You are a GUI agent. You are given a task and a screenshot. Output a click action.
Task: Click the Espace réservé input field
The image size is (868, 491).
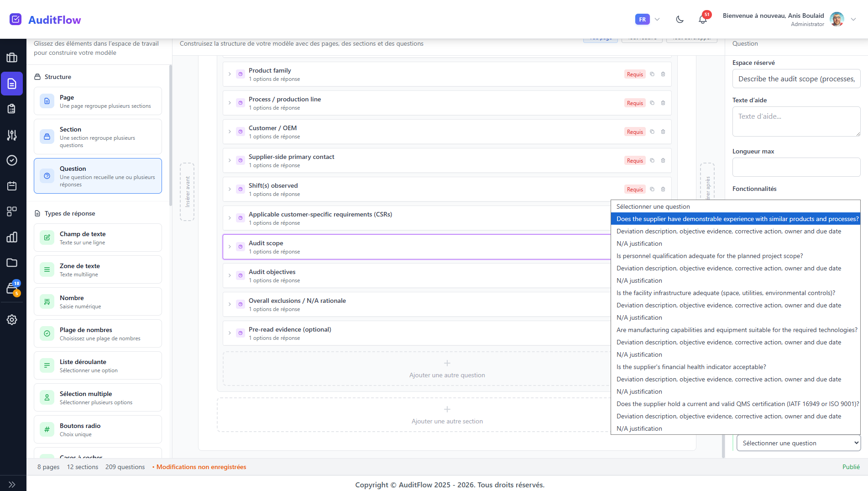pos(796,79)
